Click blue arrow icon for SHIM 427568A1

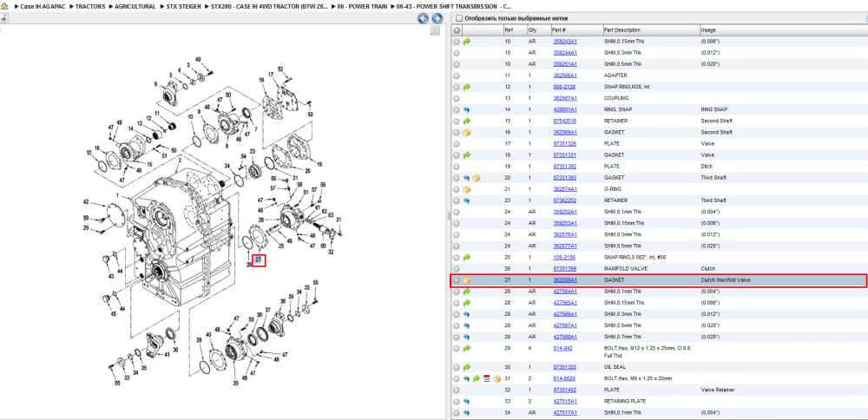point(467,337)
